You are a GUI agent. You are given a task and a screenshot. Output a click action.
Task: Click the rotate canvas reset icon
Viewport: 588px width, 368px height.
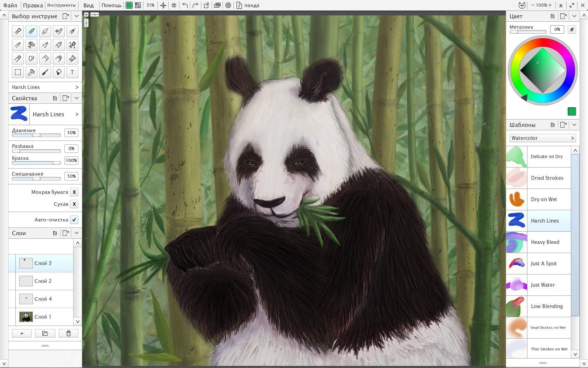tap(522, 5)
